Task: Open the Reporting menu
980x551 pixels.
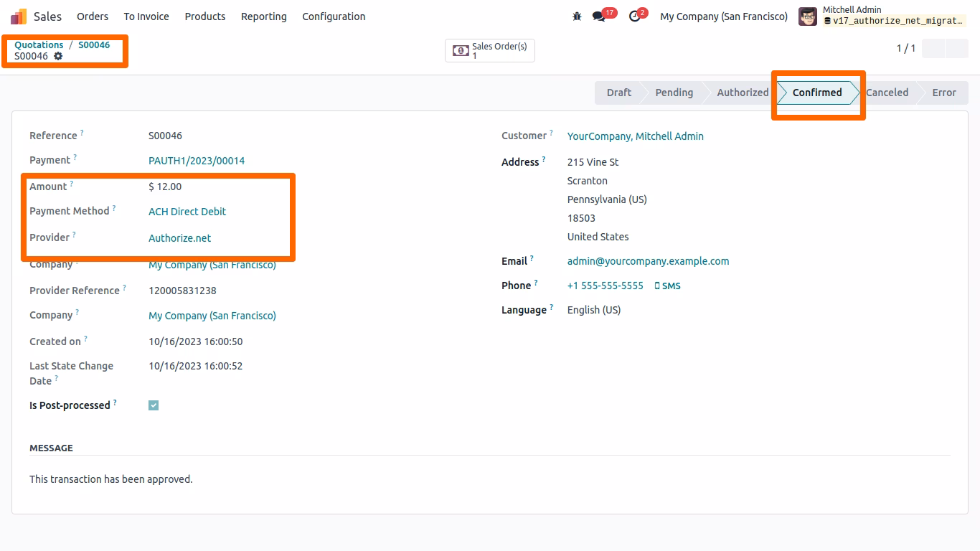Action: pyautogui.click(x=263, y=16)
